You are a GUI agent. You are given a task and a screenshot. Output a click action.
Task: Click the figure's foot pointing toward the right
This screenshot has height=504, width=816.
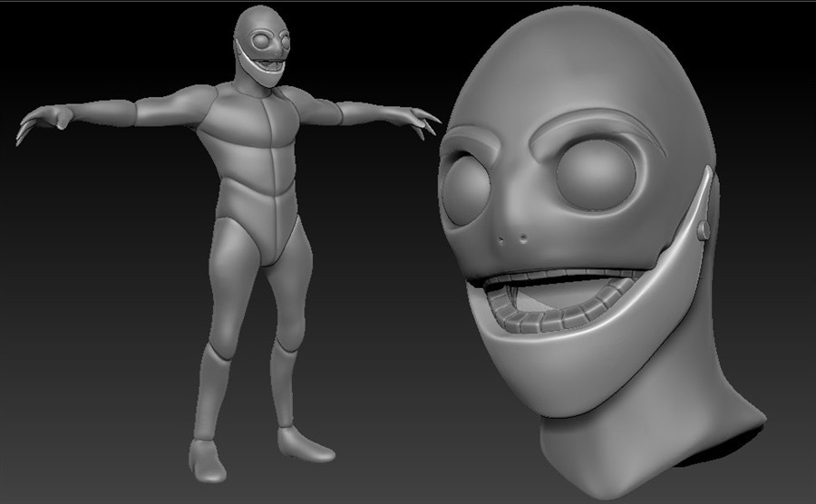tap(304, 442)
